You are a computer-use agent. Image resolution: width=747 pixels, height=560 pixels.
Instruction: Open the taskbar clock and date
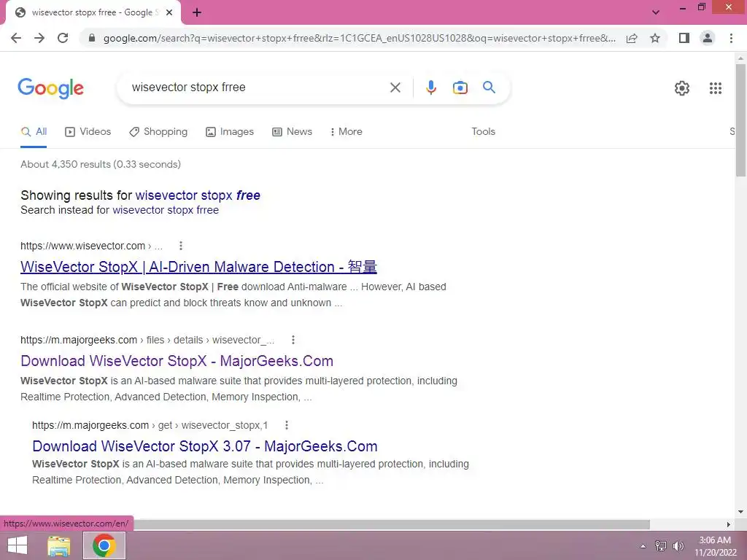click(715, 546)
